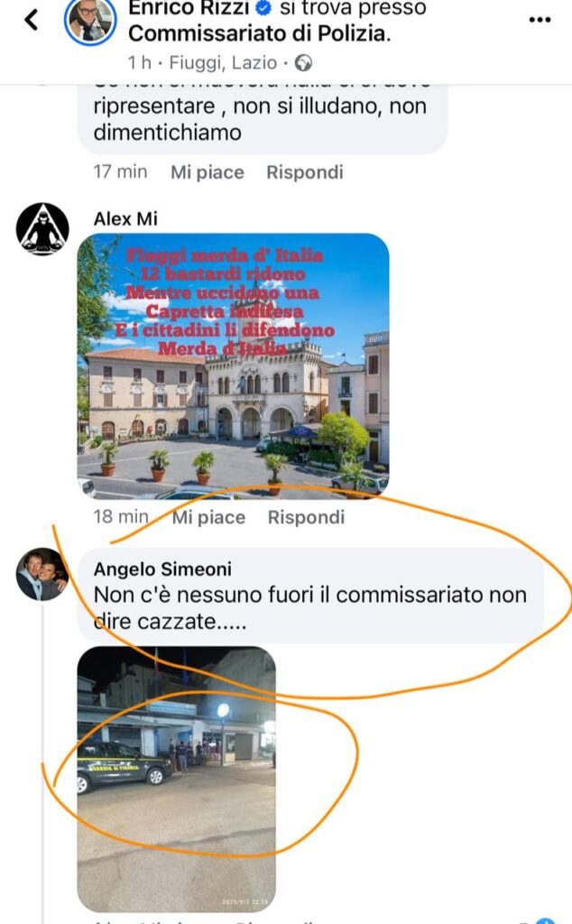The image size is (572, 924).
Task: Reply to Alex Mi's comment
Action: (x=307, y=517)
